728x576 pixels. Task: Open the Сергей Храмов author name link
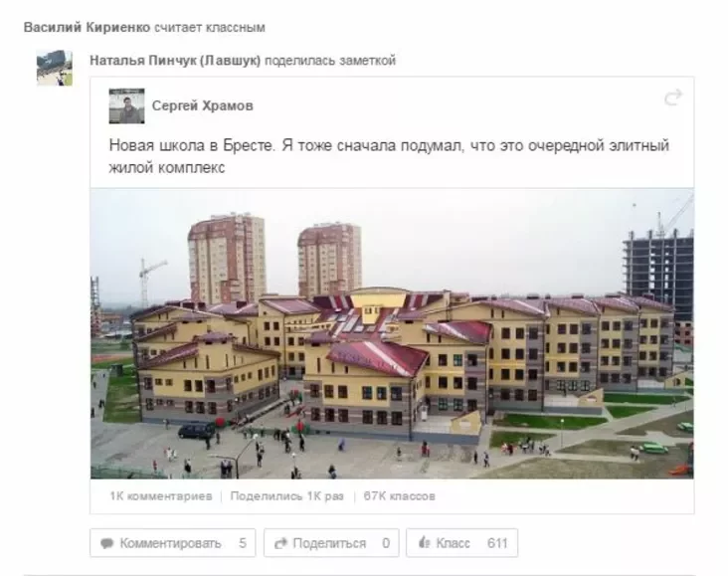coord(203,105)
